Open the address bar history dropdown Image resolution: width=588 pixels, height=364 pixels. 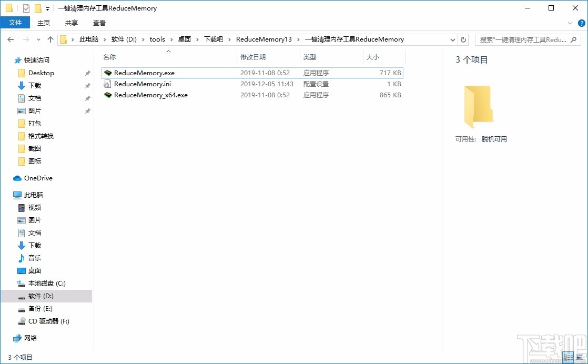(x=452, y=39)
